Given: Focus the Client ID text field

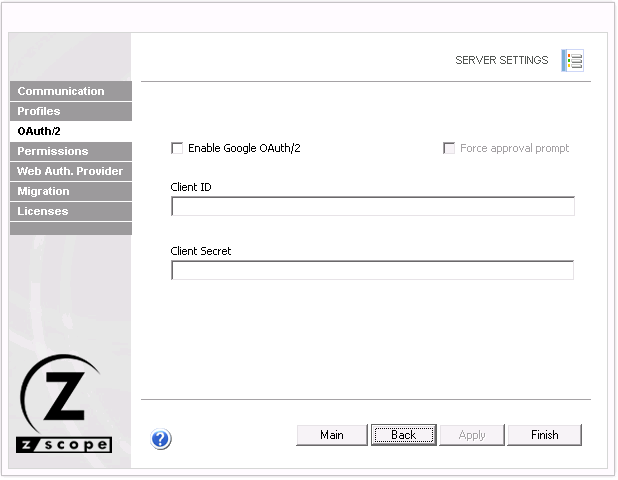Looking at the screenshot, I should pyautogui.click(x=373, y=207).
